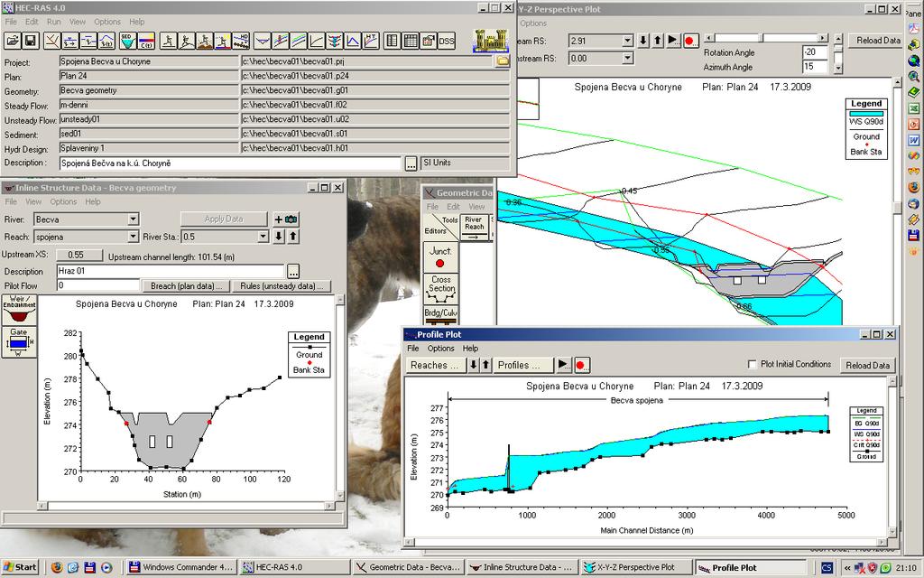Open the downstream RS dropdown showing 0.00
The width and height of the screenshot is (924, 578).
628,58
